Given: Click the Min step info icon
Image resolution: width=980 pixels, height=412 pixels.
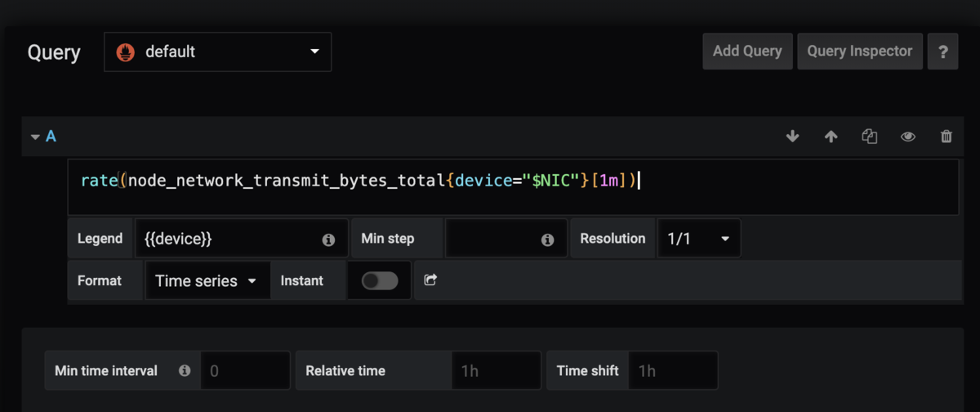Looking at the screenshot, I should 547,240.
